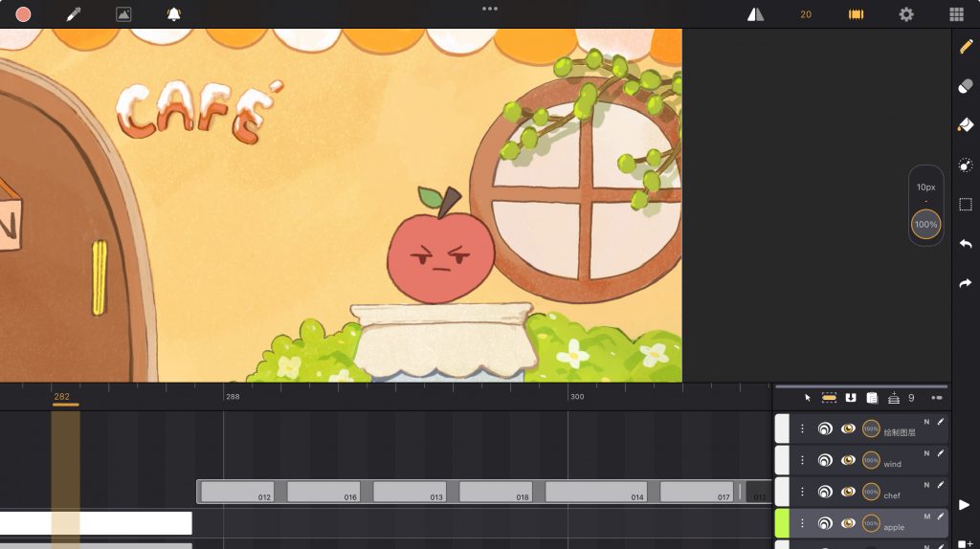Select the eyedropper tool in top bar
980x549 pixels.
(x=74, y=14)
